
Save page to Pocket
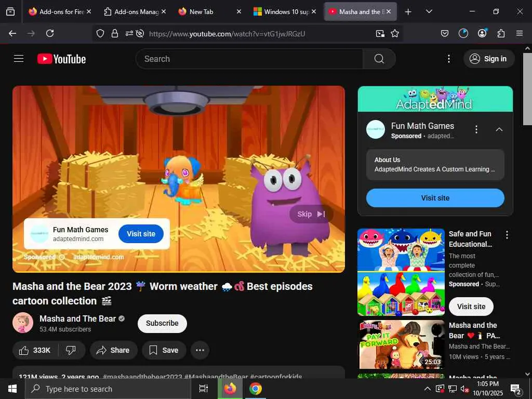[x=445, y=33]
